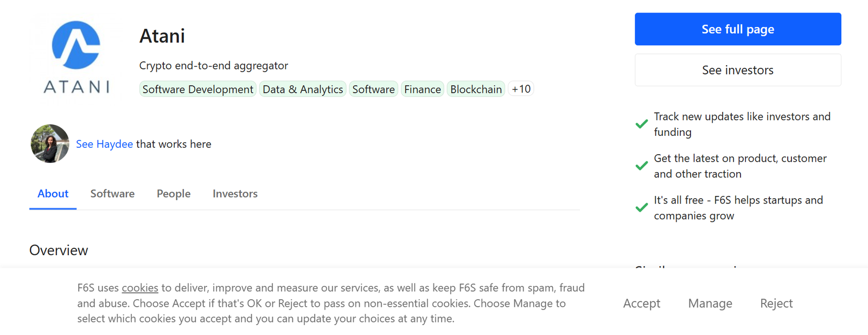Click the 'Data & Analytics' tag
868x335 pixels.
(303, 89)
